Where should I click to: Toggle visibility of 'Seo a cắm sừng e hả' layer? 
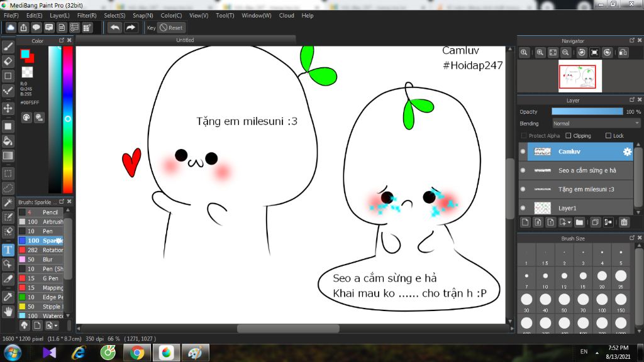click(523, 170)
